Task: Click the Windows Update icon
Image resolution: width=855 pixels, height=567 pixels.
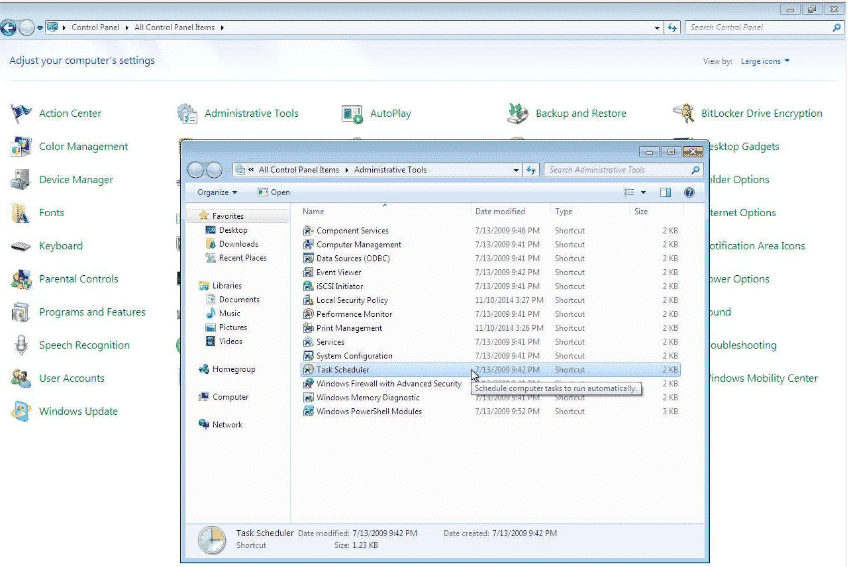Action: tap(21, 412)
